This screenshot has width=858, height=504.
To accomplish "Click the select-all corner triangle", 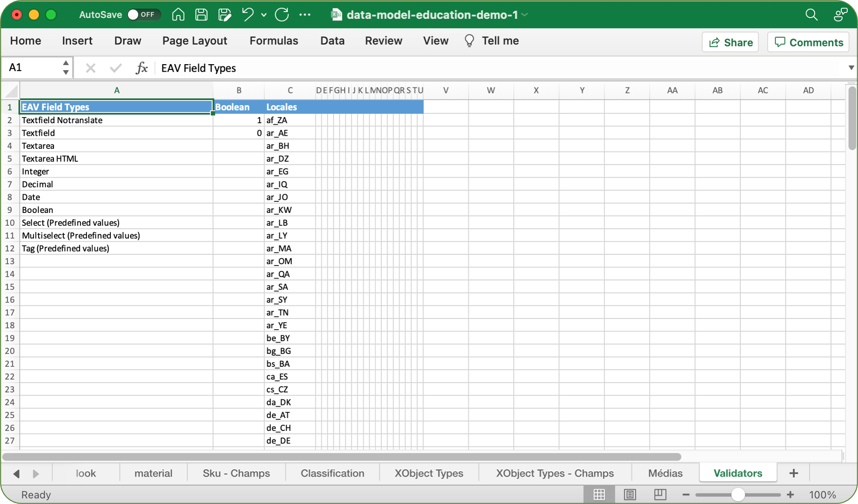I will [11, 90].
